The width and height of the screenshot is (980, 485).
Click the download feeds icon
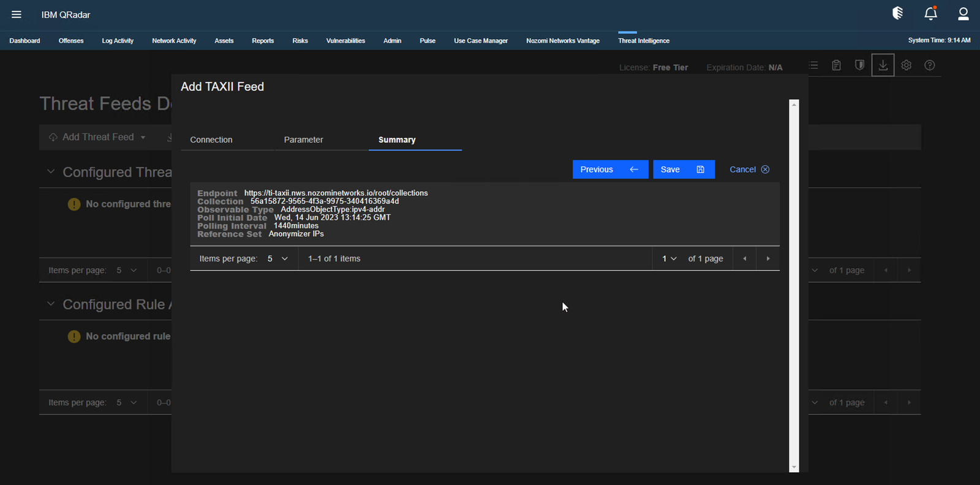[883, 65]
